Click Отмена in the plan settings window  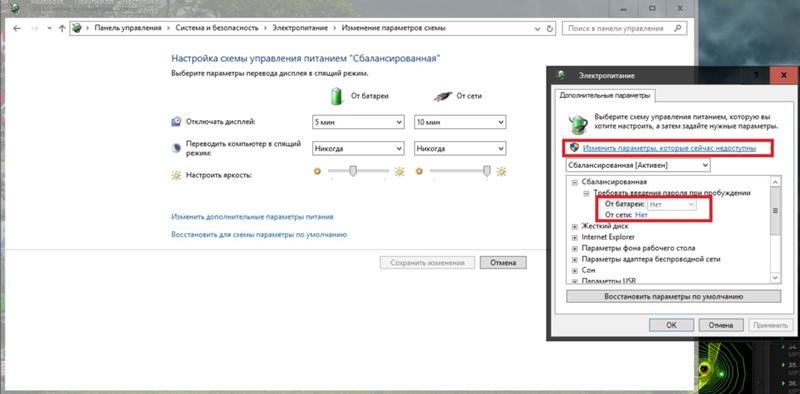point(503,263)
